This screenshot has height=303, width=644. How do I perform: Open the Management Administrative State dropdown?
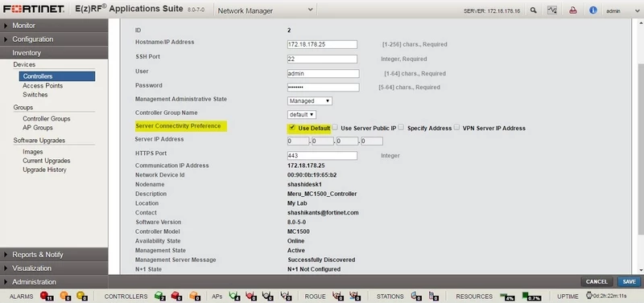click(x=310, y=100)
